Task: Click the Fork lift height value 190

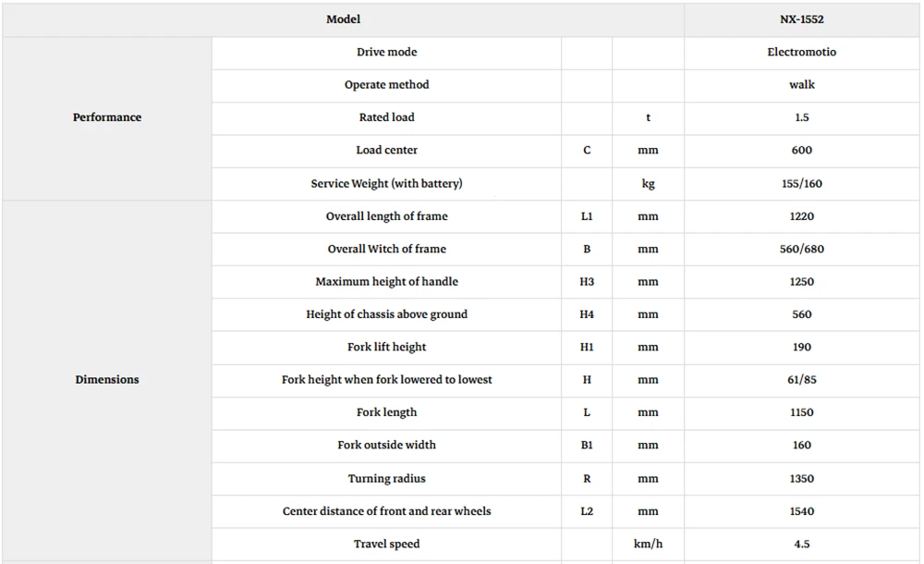Action: [x=801, y=348]
